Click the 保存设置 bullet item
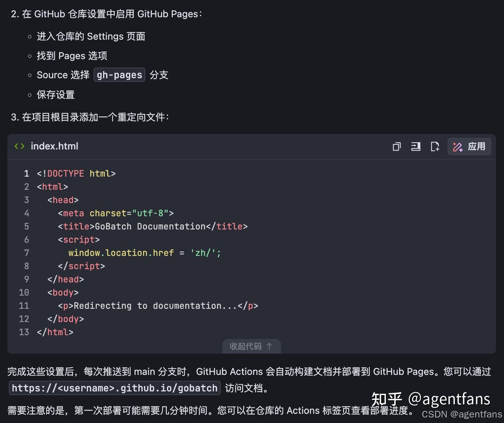Viewport: 504px width, 423px height. click(x=55, y=94)
